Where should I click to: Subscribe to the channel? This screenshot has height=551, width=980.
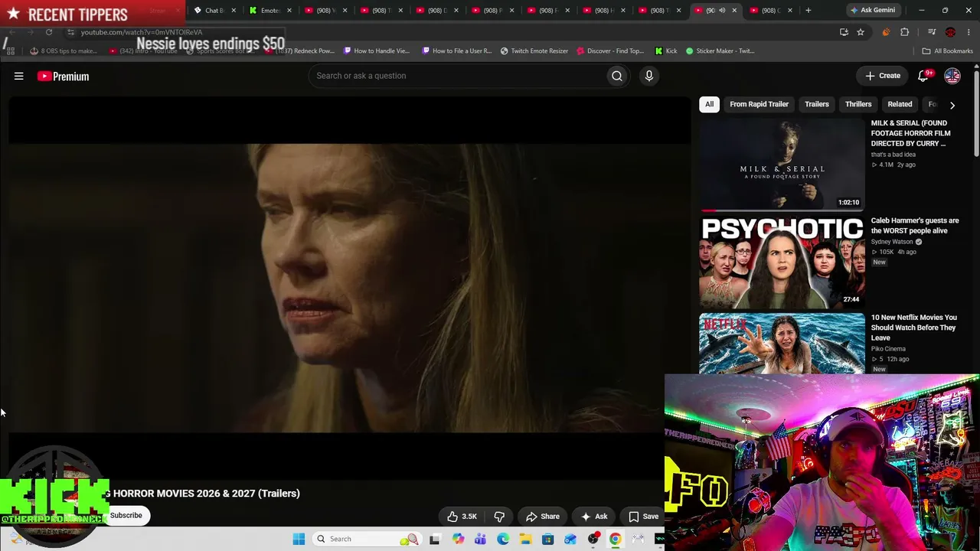tap(126, 516)
